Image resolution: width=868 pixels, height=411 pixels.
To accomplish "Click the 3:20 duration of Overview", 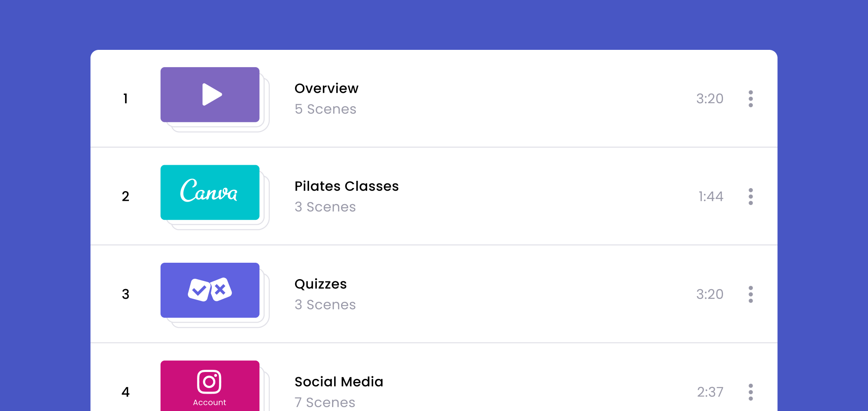I will pyautogui.click(x=710, y=99).
